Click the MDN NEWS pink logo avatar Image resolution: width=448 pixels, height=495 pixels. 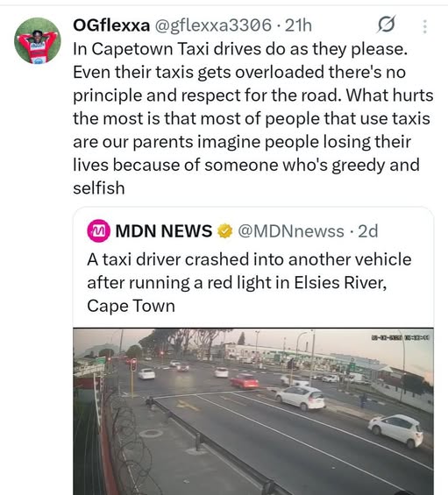(98, 231)
